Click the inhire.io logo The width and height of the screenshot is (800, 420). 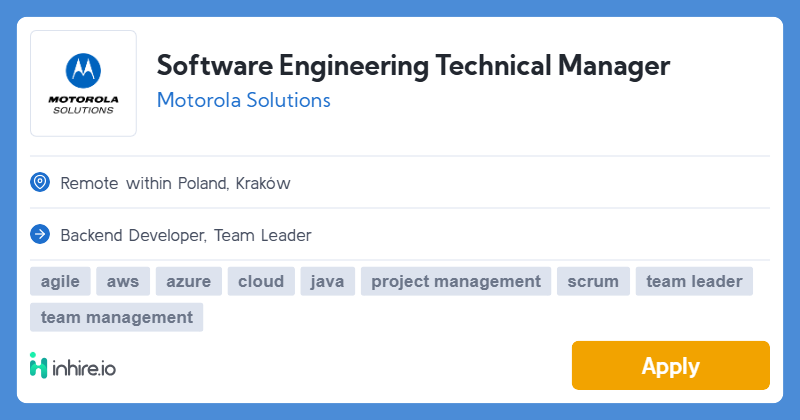(x=72, y=365)
